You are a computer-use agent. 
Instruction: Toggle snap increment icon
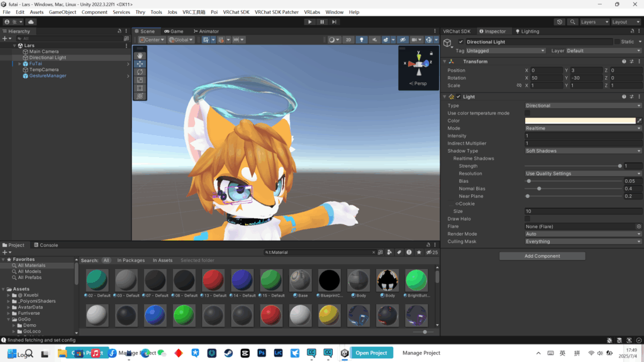click(221, 40)
